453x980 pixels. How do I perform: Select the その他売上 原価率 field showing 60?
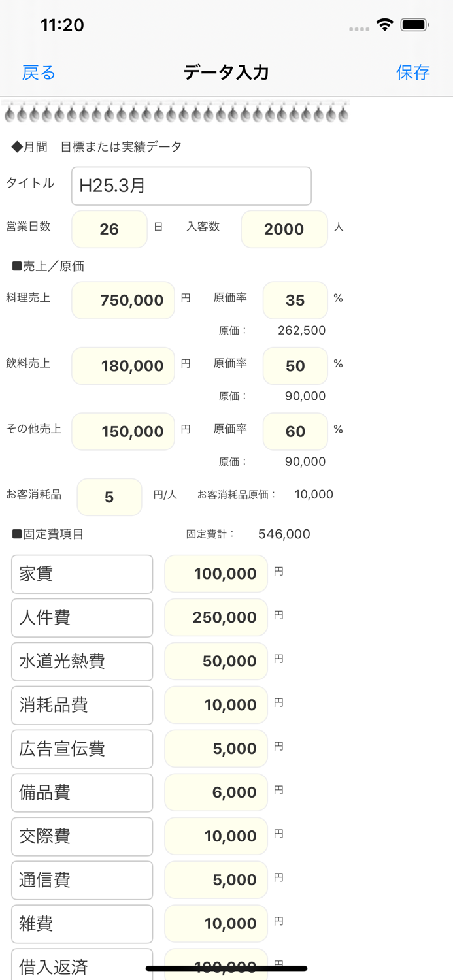pos(295,431)
